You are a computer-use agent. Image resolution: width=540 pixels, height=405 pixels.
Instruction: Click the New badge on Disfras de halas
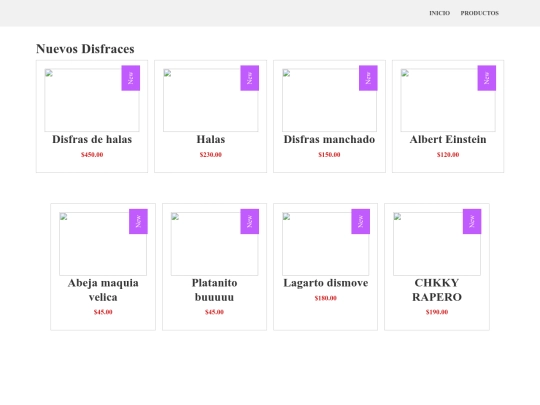pos(131,78)
